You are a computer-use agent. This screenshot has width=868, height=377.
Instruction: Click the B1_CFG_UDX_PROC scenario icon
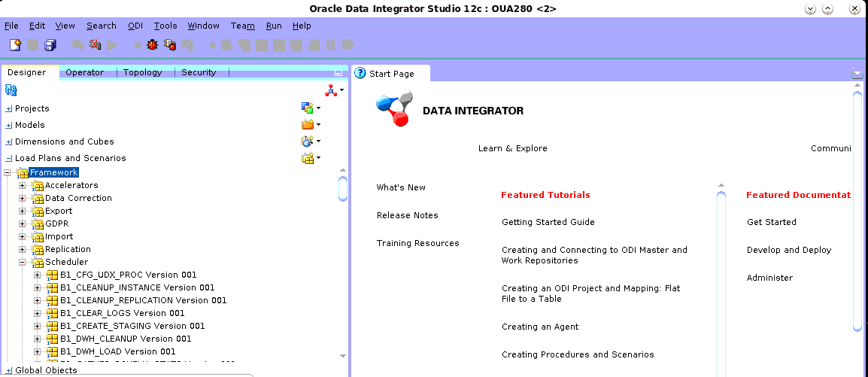[53, 275]
